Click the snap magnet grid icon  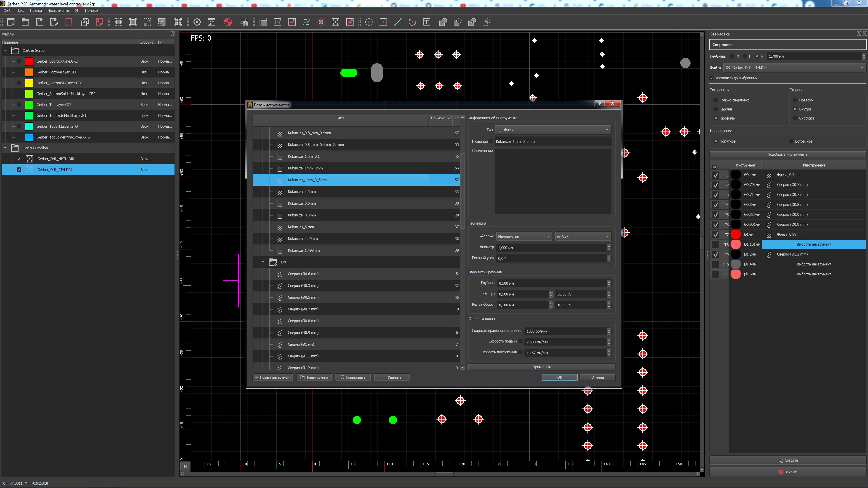coord(245,22)
